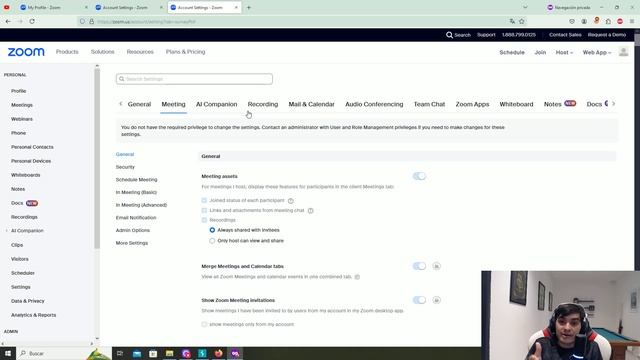This screenshot has height=360, width=640.
Task: Check show meetings only from my account
Action: coord(204,324)
